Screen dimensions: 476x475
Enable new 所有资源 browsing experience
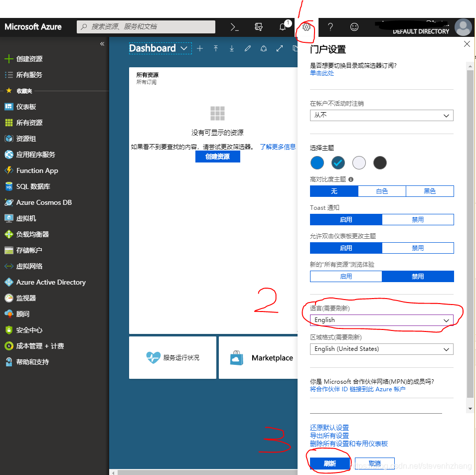coord(346,277)
